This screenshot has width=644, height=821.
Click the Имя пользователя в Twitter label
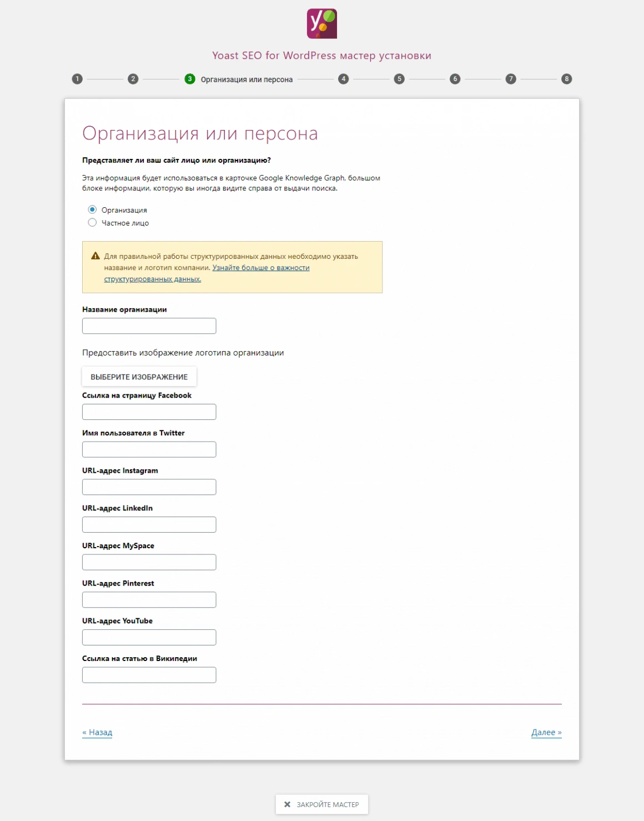[133, 433]
